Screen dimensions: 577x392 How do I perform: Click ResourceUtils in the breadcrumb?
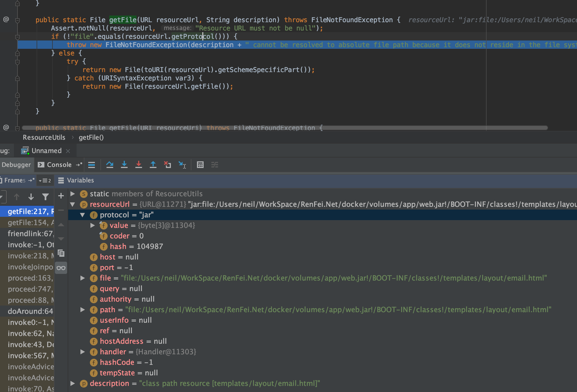[44, 137]
